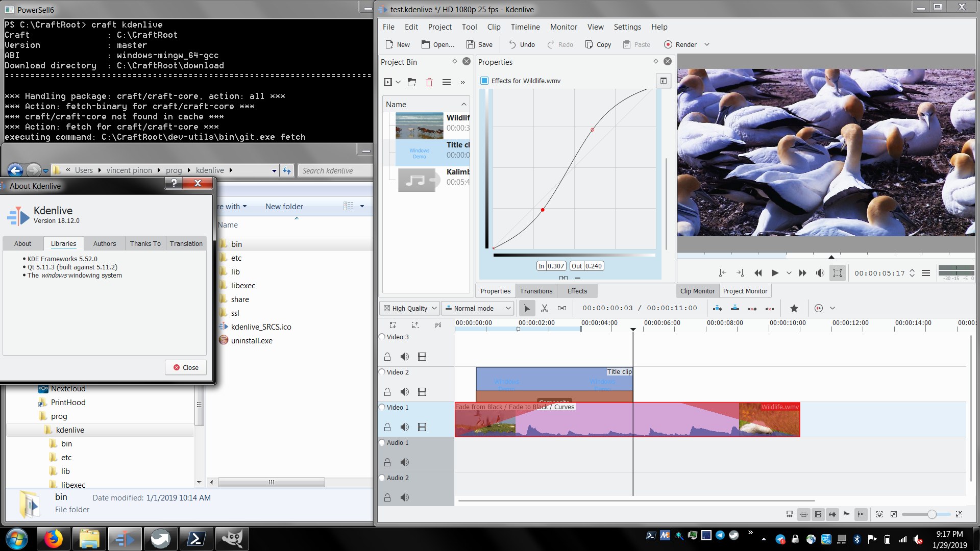Viewport: 980px width, 551px height.
Task: Click the insert clip zone in timeline icon
Action: 717,308
